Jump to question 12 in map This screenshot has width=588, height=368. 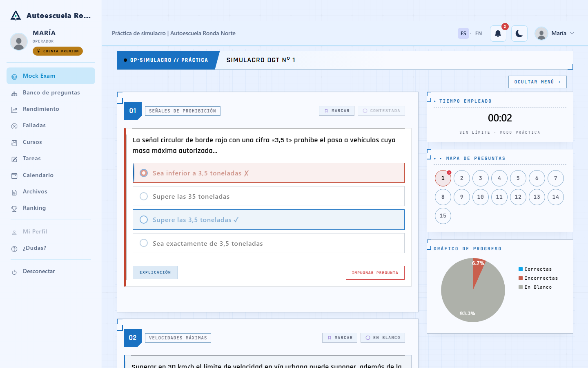[x=518, y=197]
